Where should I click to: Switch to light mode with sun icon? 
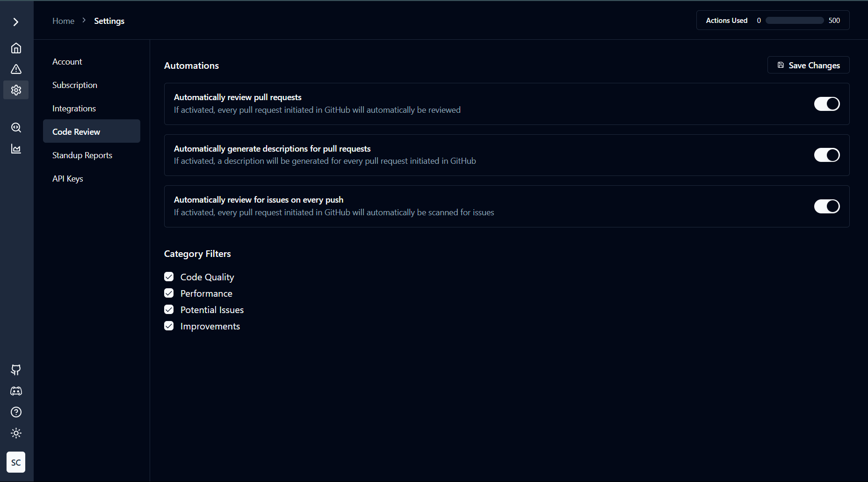(16, 433)
